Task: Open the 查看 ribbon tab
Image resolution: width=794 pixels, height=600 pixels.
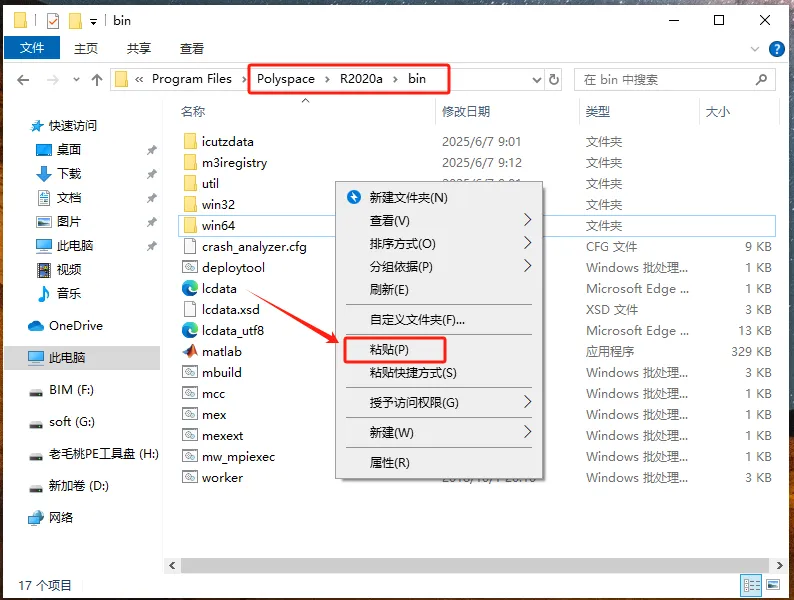Action: pos(192,49)
